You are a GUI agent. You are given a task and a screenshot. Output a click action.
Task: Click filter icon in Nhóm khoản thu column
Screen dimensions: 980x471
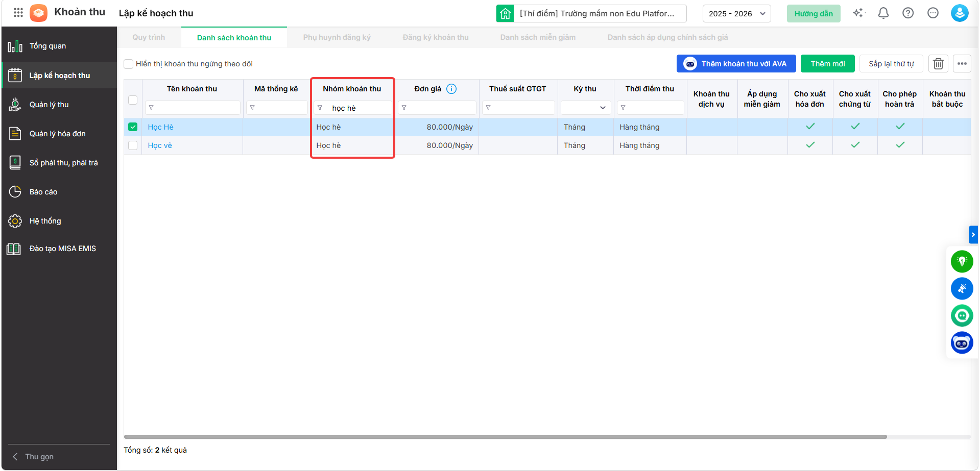click(320, 108)
